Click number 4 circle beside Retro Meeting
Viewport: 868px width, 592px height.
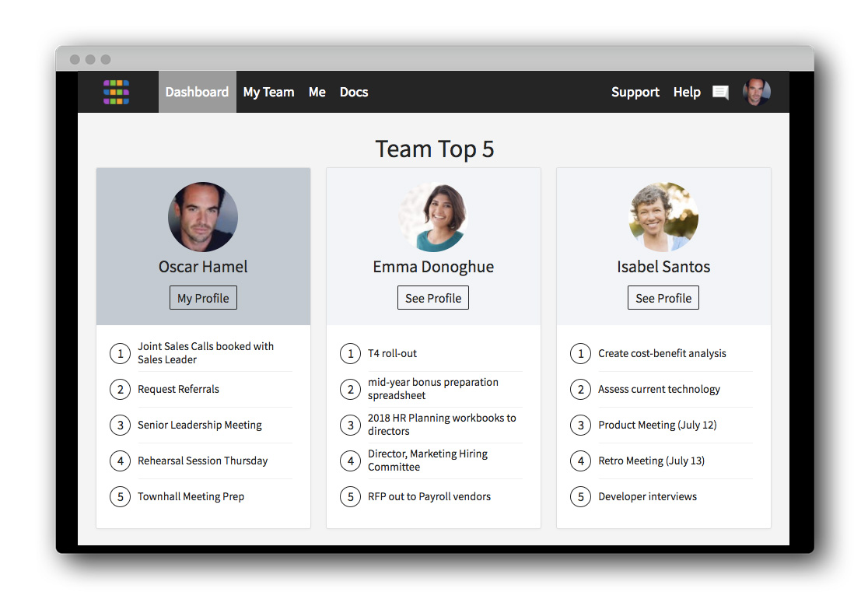[581, 461]
